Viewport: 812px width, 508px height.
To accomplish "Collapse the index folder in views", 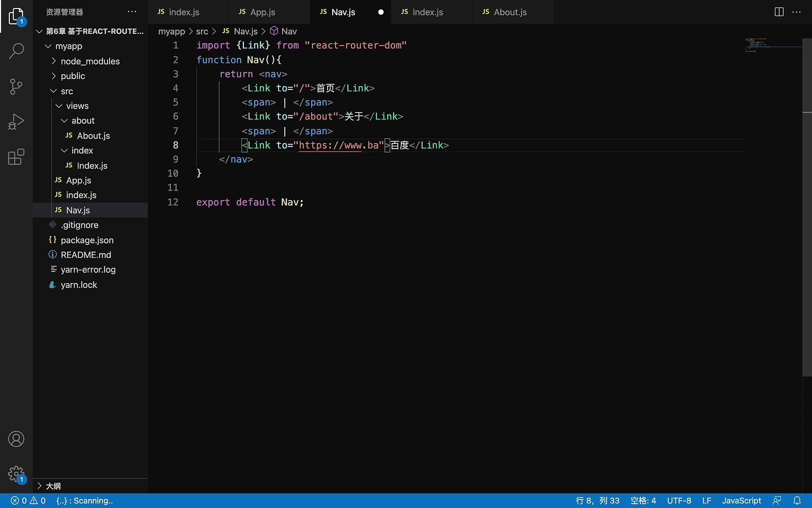I will click(x=64, y=151).
